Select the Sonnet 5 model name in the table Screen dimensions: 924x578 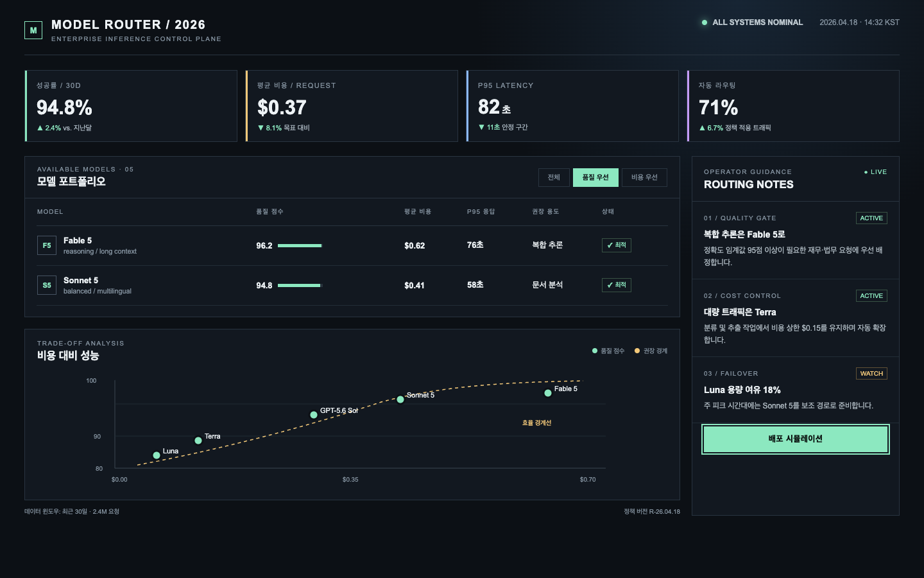click(81, 281)
